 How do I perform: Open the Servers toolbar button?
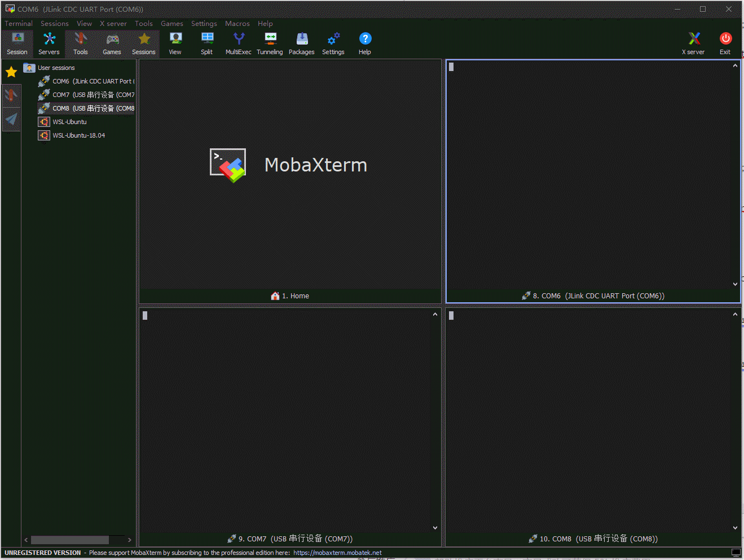(x=49, y=44)
